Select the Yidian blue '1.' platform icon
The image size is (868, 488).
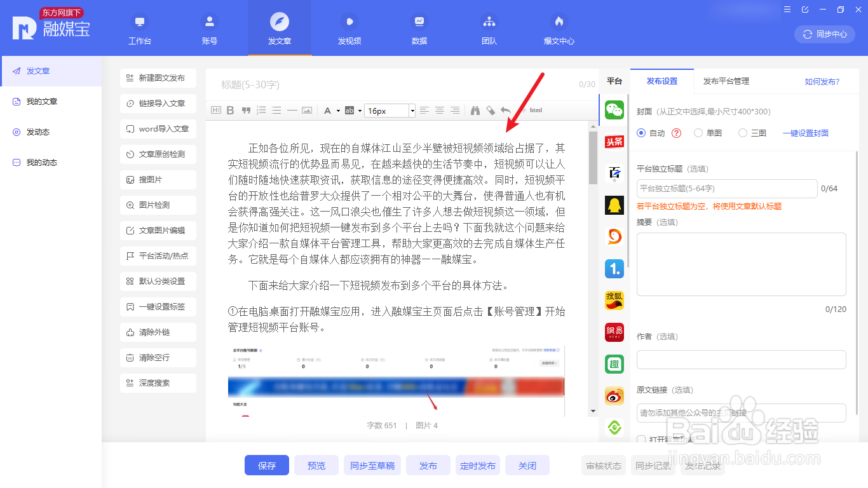[x=614, y=269]
